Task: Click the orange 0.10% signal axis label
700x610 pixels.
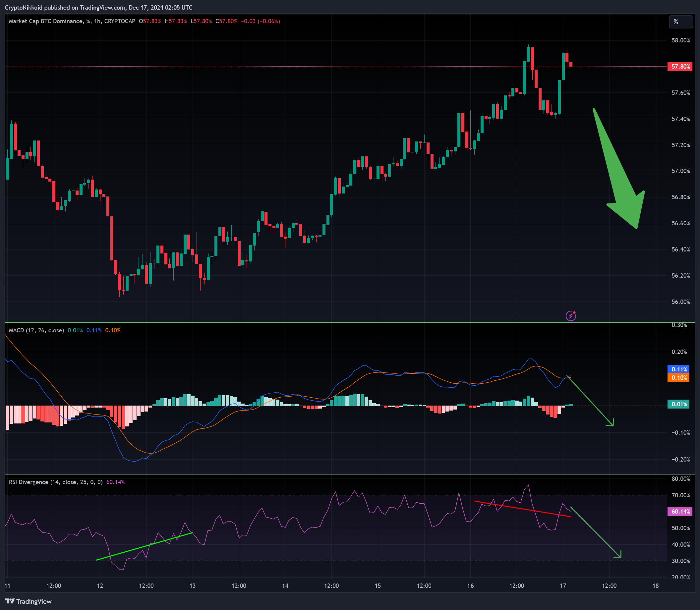Action: pos(678,377)
